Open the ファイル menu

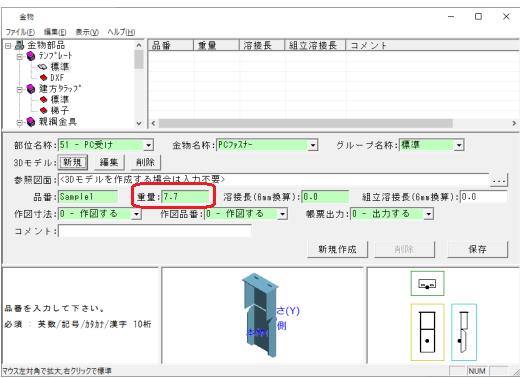point(20,32)
